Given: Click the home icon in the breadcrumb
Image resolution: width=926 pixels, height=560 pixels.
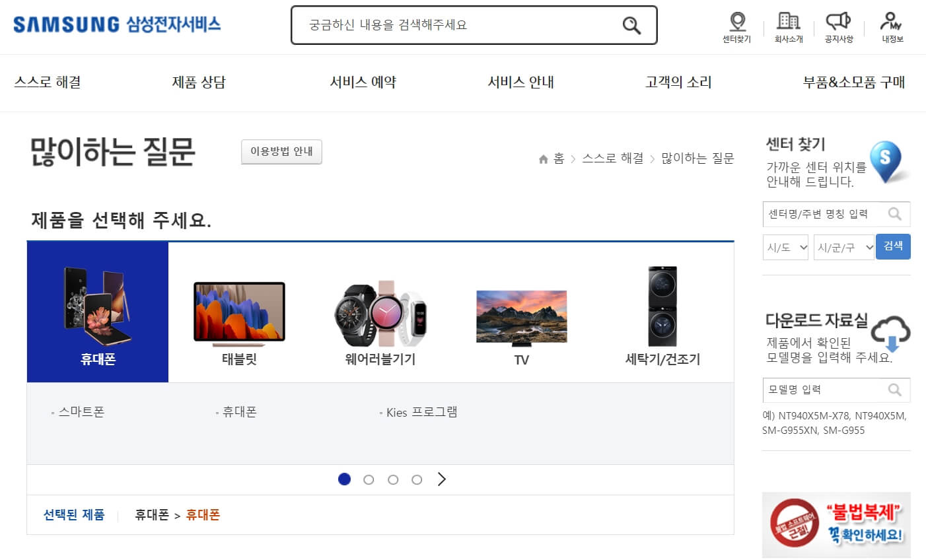Looking at the screenshot, I should tap(543, 158).
